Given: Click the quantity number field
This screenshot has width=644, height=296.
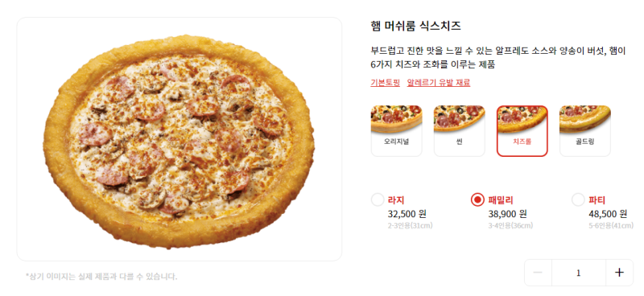Looking at the screenshot, I should coord(579,273).
